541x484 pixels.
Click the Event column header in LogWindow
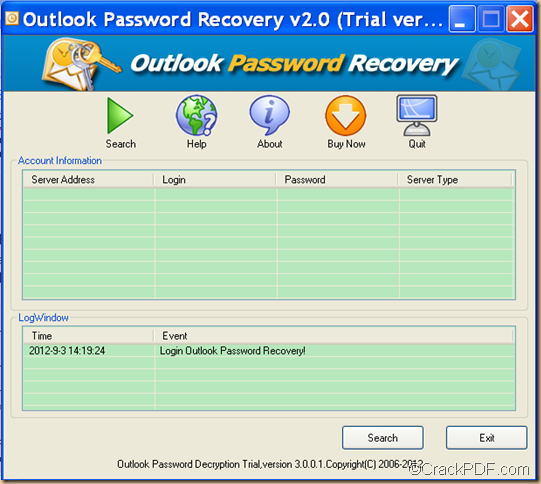[334, 336]
